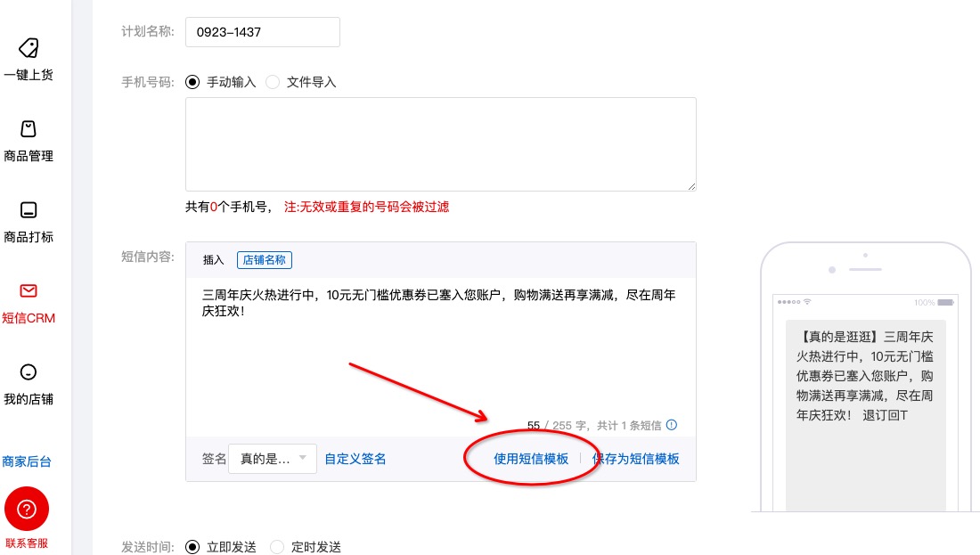The width and height of the screenshot is (980, 555).
Task: Click into the phone number textarea
Action: pyautogui.click(x=440, y=143)
